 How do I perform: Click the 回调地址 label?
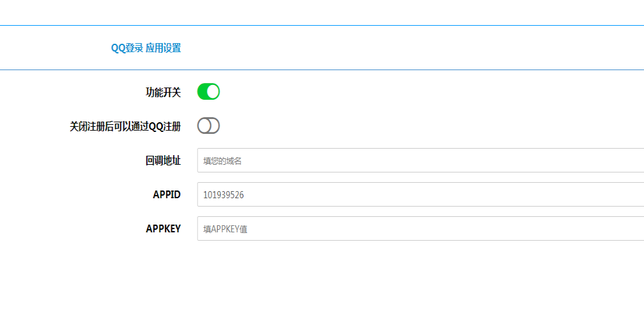163,160
